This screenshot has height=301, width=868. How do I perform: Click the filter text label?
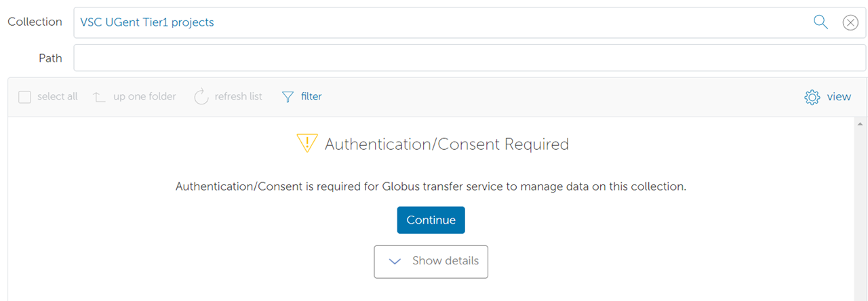click(x=311, y=97)
